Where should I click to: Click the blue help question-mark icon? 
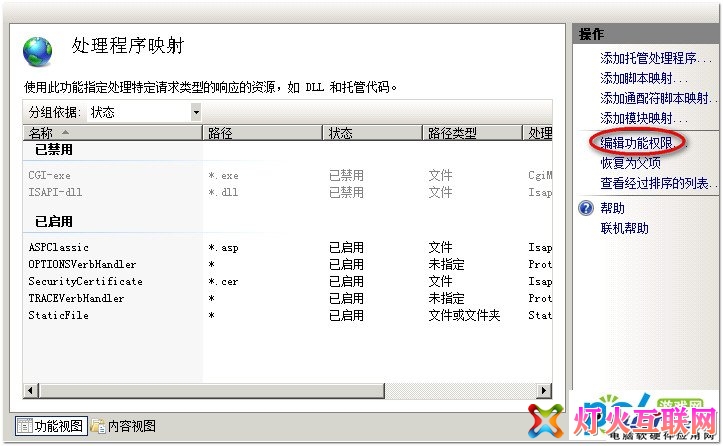point(586,208)
